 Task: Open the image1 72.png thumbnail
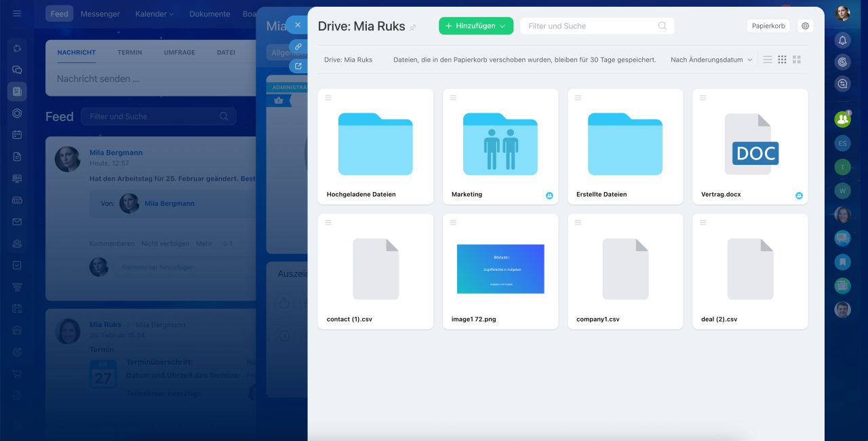click(x=500, y=269)
